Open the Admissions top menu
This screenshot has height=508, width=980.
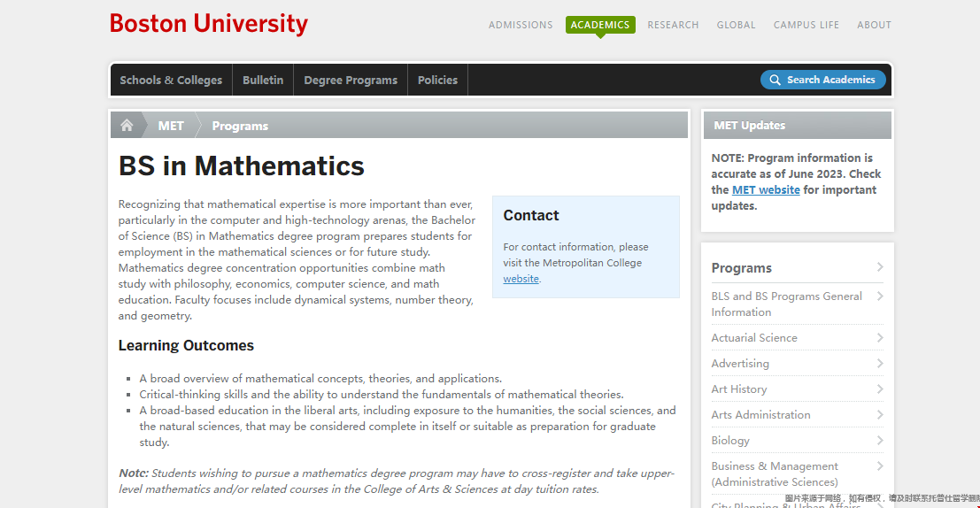pos(521,25)
